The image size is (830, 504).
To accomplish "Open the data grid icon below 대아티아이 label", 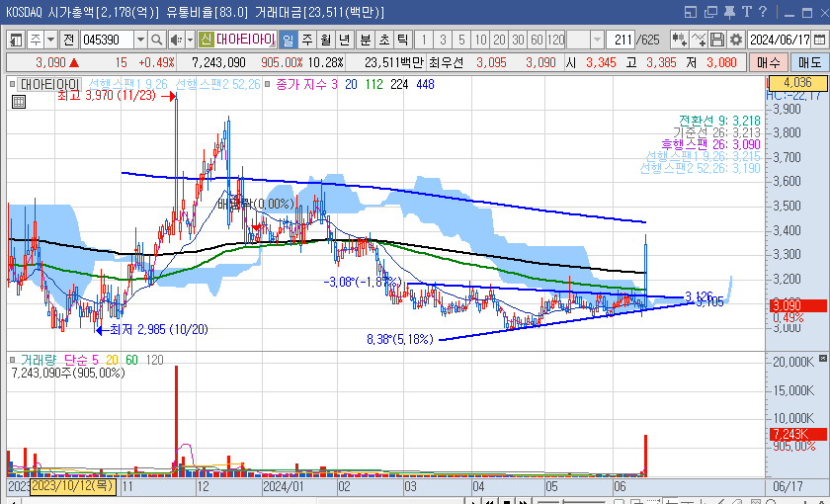I will point(19,102).
